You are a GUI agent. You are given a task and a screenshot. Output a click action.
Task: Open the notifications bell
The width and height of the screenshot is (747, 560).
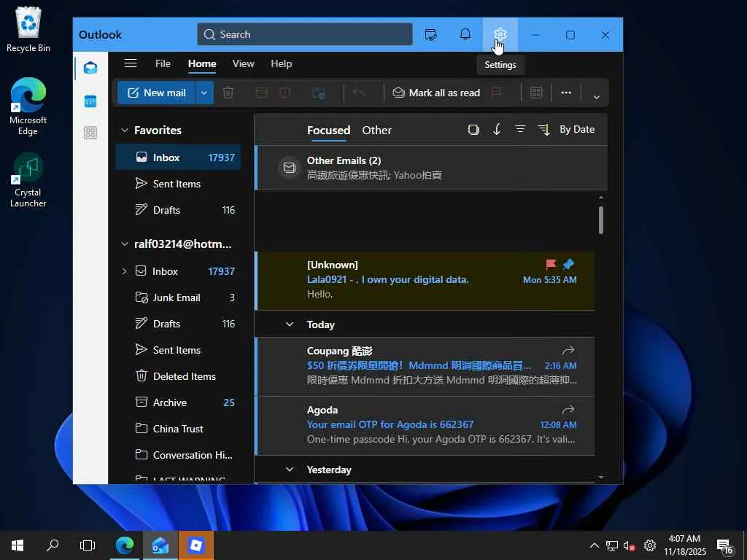[x=465, y=34]
